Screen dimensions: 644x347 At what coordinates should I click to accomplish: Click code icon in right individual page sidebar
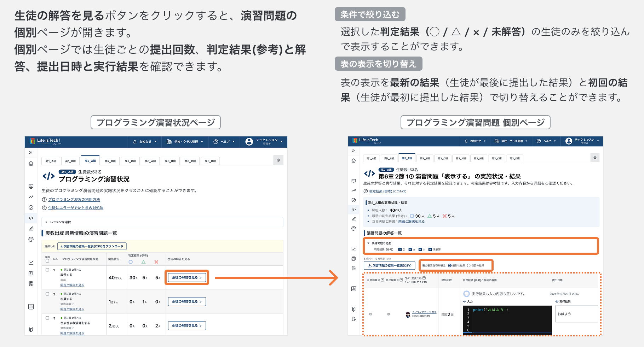(x=353, y=210)
